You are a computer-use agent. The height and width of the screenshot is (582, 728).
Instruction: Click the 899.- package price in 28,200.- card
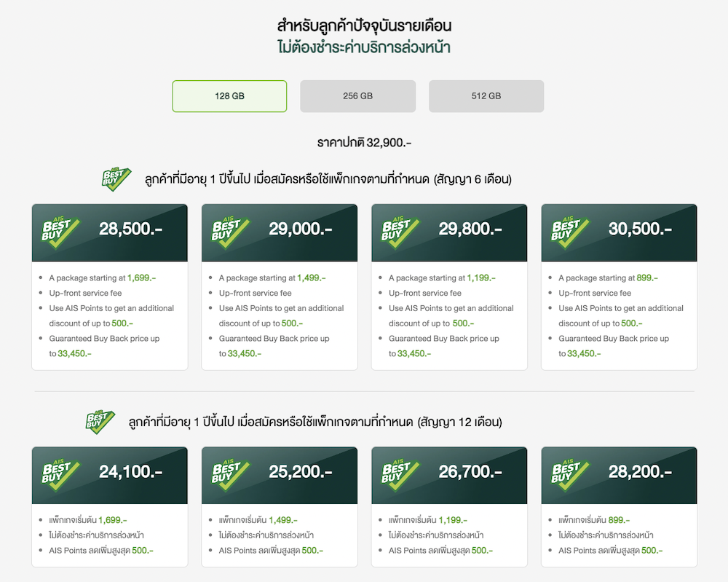(x=619, y=520)
